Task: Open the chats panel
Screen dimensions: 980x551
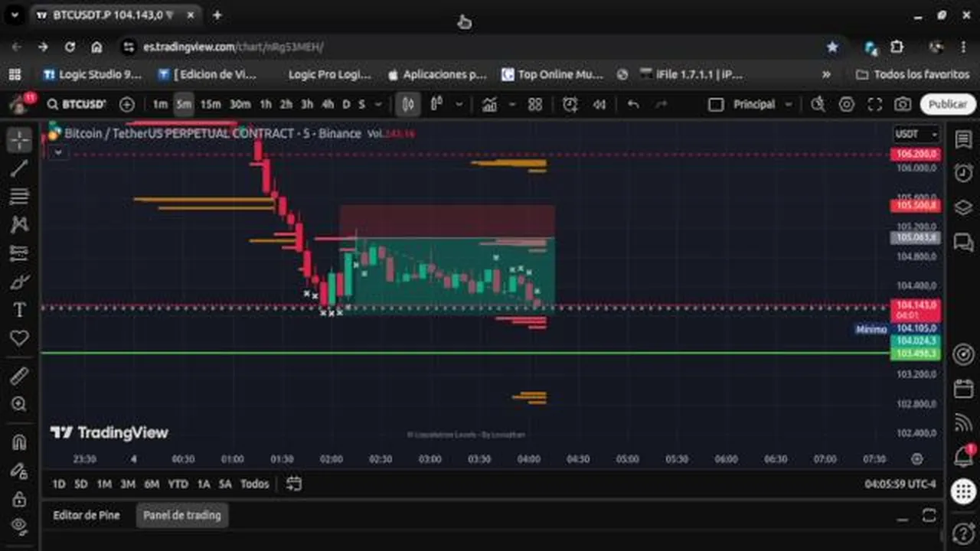Action: click(963, 242)
